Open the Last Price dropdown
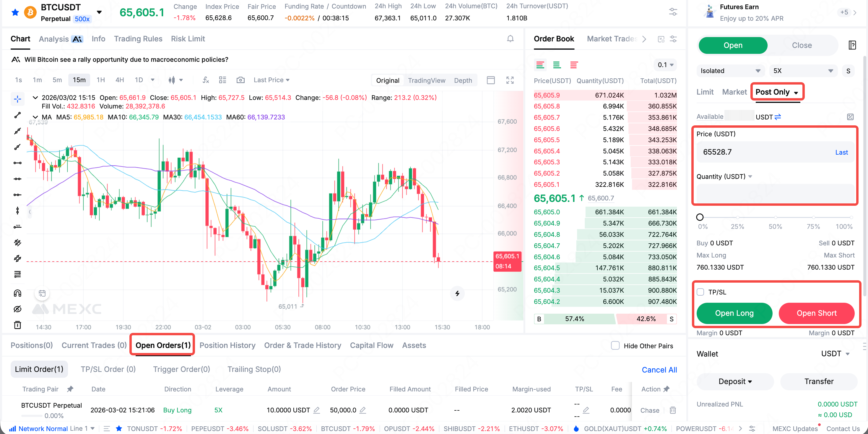 271,80
